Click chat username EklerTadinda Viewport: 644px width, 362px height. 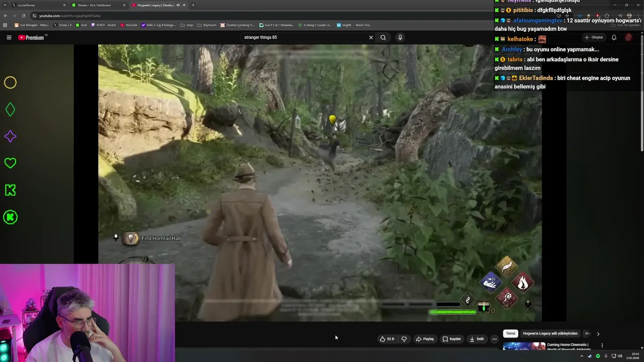click(536, 78)
